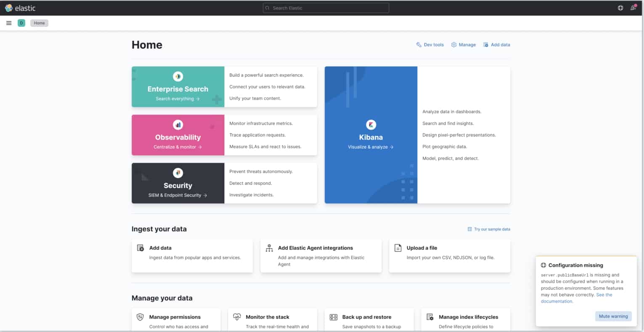Open the Manage link
644x332 pixels.
coord(464,45)
